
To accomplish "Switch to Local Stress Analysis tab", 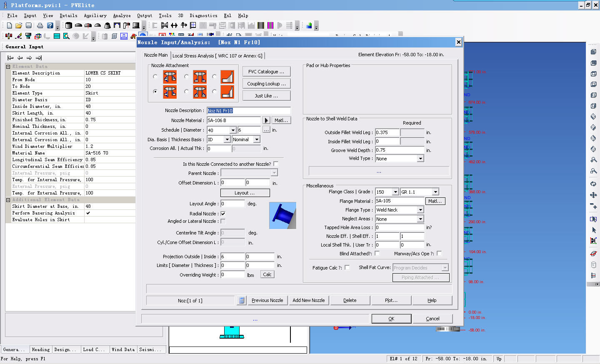I will 217,56.
